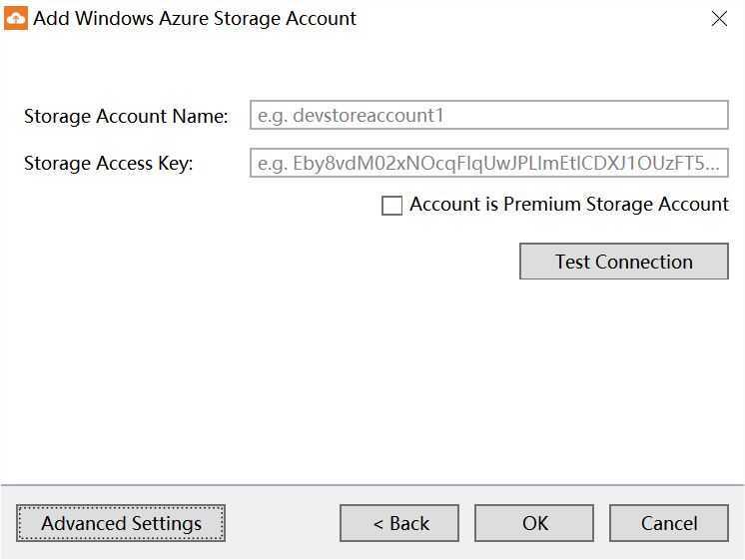This screenshot has width=745, height=560.
Task: Go back with the '< Back' button
Action: (x=399, y=523)
